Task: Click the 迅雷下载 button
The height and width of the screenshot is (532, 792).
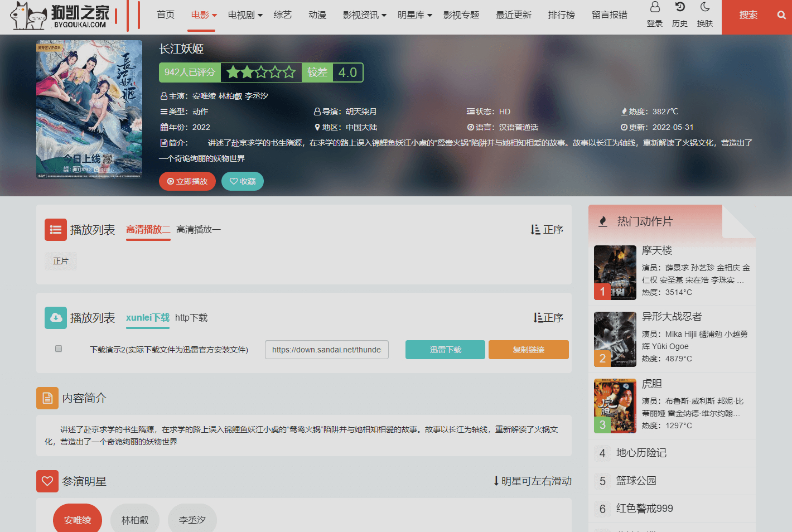Action: (445, 350)
